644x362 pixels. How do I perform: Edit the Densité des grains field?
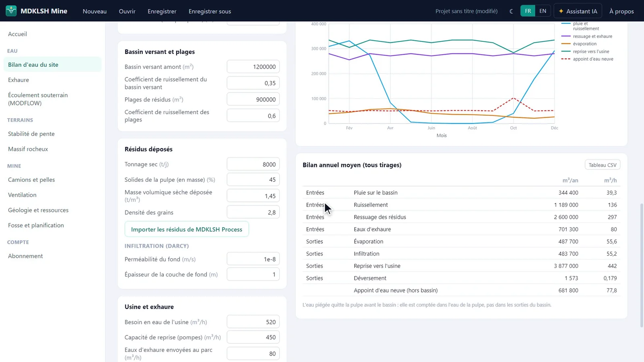point(253,212)
